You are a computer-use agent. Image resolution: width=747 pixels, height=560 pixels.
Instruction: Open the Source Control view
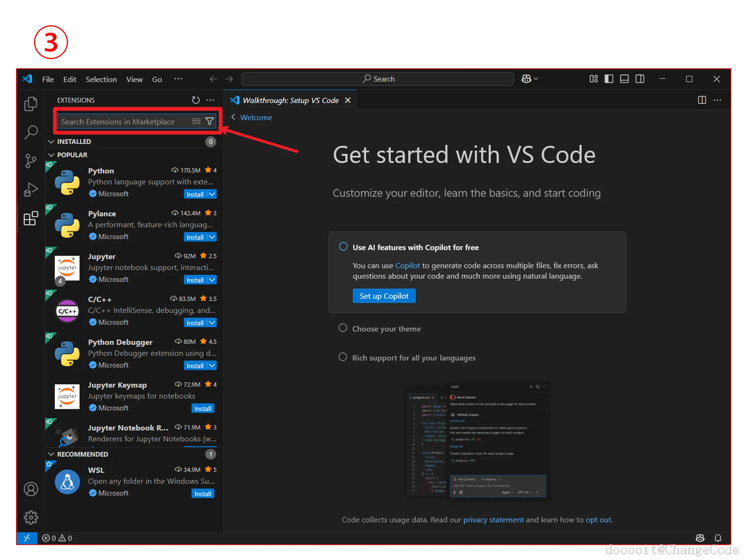pos(31,161)
